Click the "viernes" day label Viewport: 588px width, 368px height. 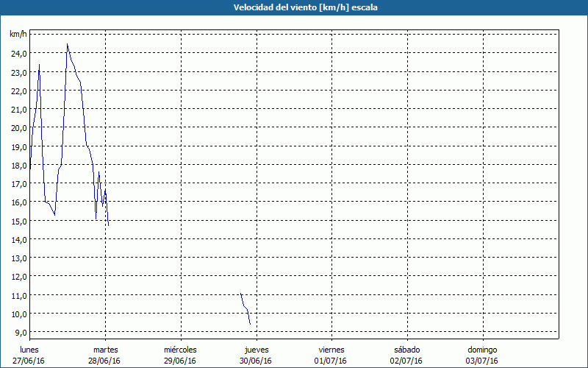pyautogui.click(x=331, y=350)
